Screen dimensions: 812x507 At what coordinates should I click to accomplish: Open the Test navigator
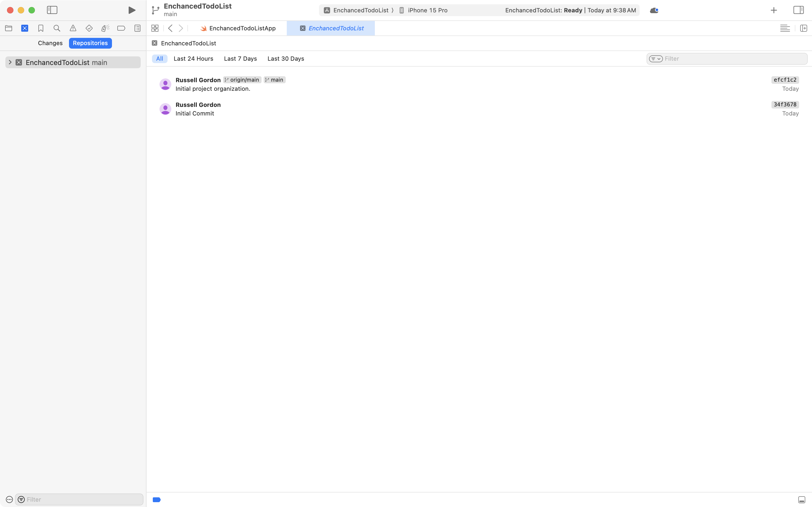click(x=89, y=28)
